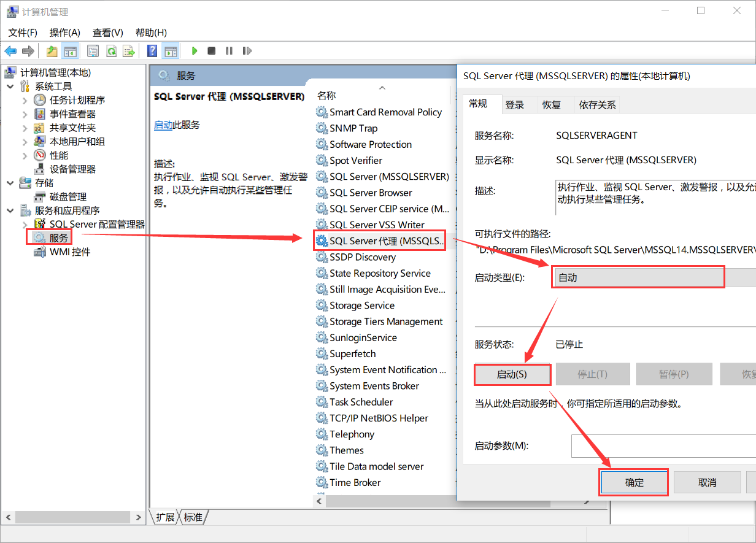Screen dimensions: 756x543
Task: Click the 确定 button
Action: coord(634,482)
